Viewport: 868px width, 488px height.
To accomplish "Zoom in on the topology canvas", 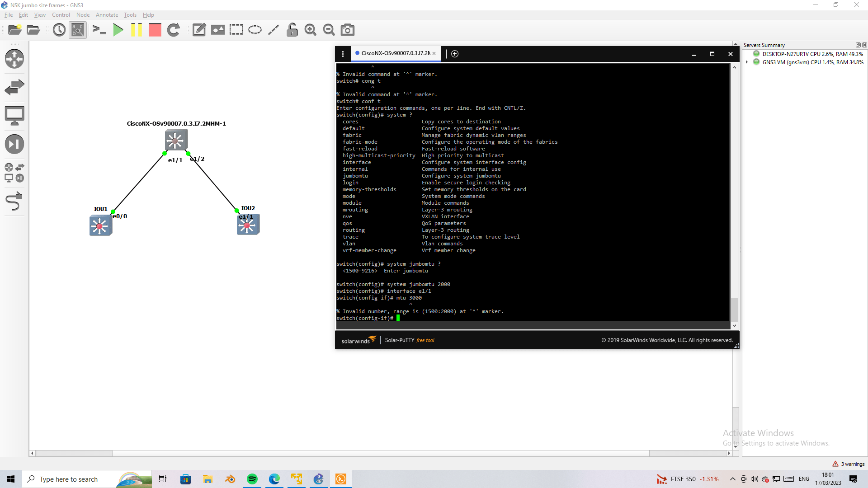I will coord(311,30).
